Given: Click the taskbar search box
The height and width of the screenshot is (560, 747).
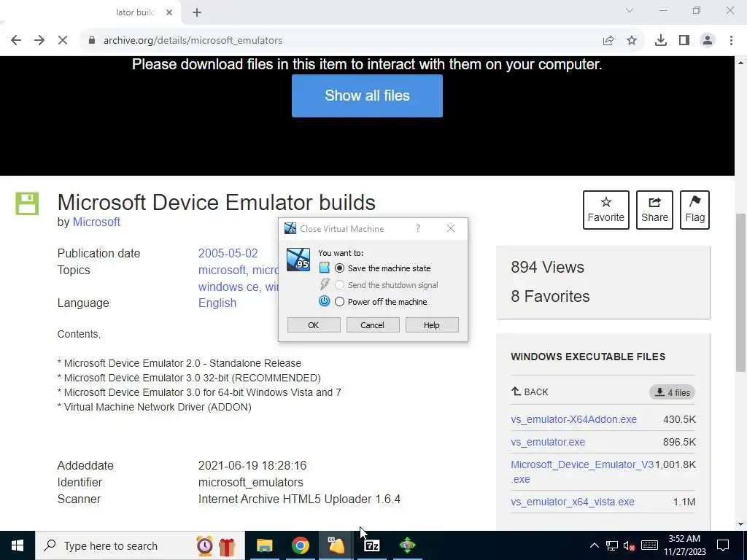Looking at the screenshot, I should 139,545.
